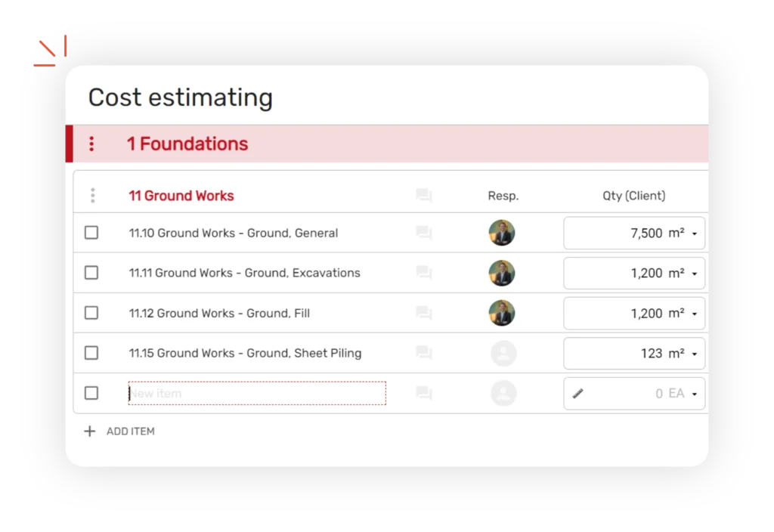Viewport: 774px width, 532px height.
Task: Open the 11 Ground Works three-dot menu
Action: [x=92, y=196]
